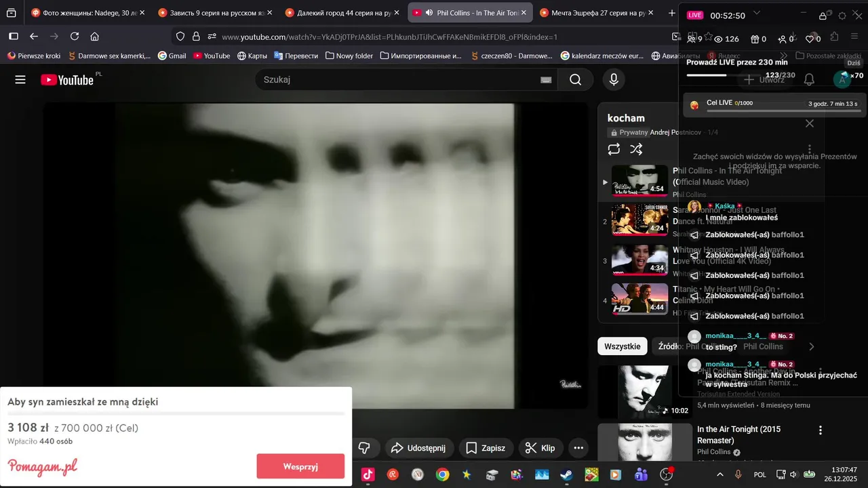Image resolution: width=868 pixels, height=488 pixels.
Task: Open volume control in the system tray
Action: (793, 474)
